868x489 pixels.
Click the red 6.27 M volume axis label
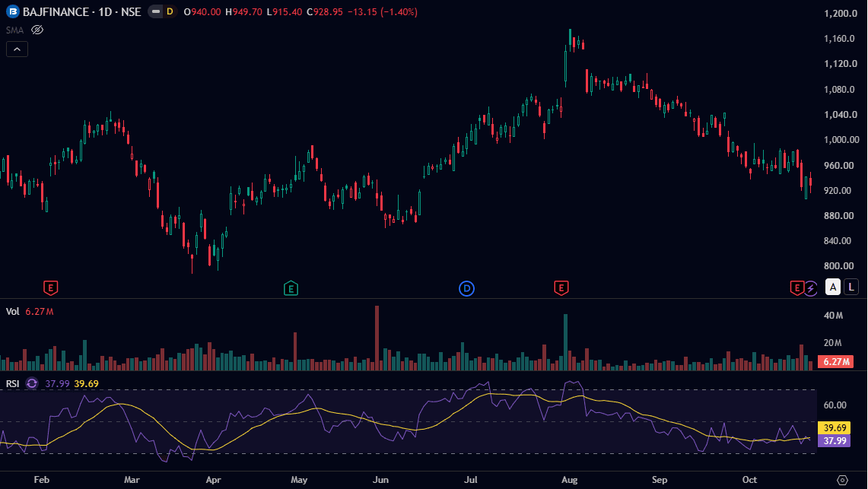[836, 362]
